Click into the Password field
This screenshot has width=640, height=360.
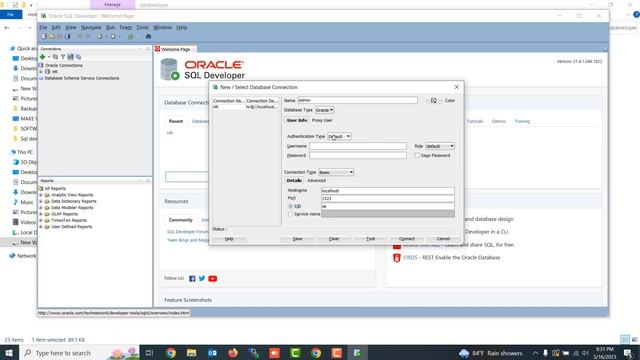[x=358, y=156]
